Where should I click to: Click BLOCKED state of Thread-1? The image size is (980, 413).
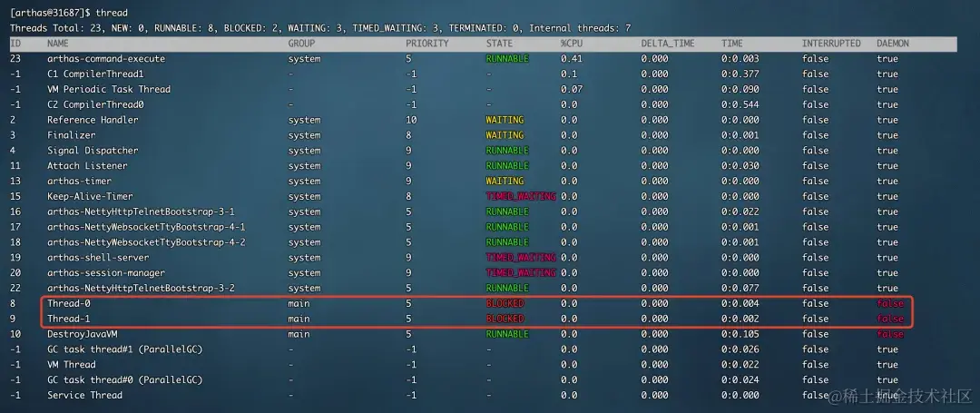505,319
